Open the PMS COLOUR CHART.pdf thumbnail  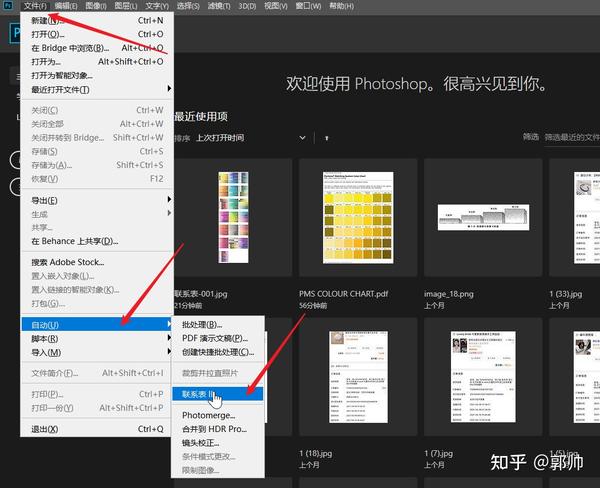click(x=358, y=217)
